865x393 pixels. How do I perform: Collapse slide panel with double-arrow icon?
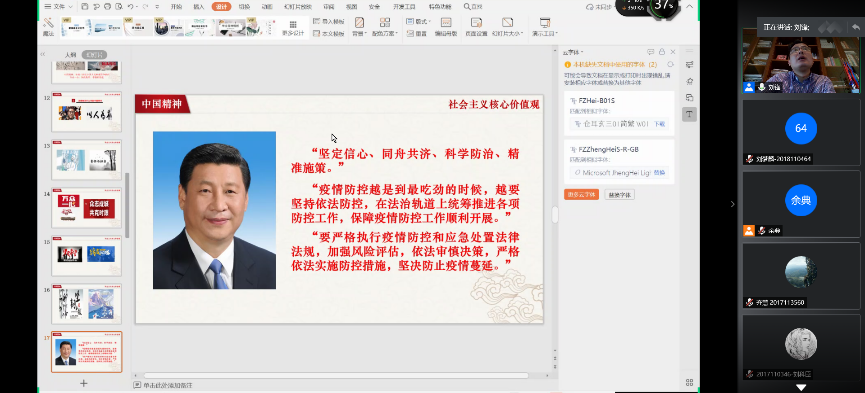42,54
